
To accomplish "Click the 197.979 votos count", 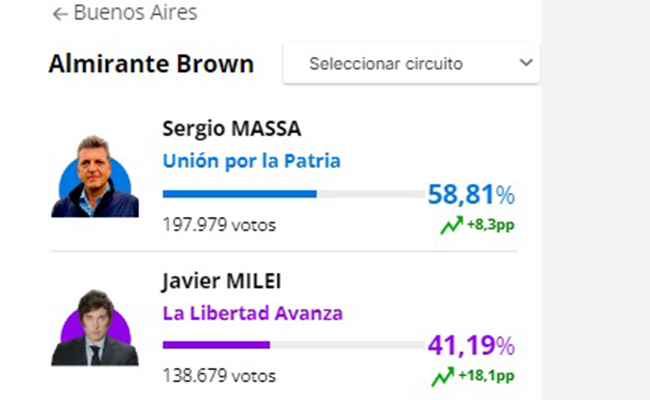I will (219, 225).
